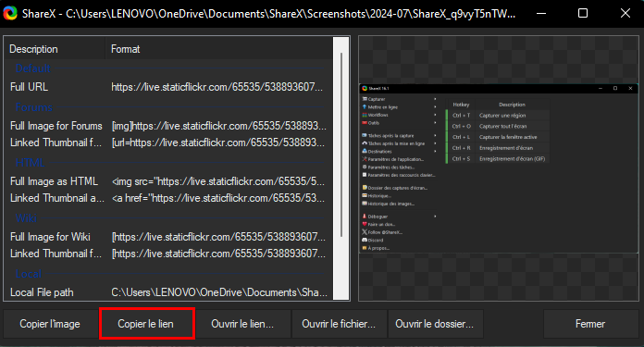Collapse the HTML group header
This screenshot has height=347, width=644.
coord(30,163)
